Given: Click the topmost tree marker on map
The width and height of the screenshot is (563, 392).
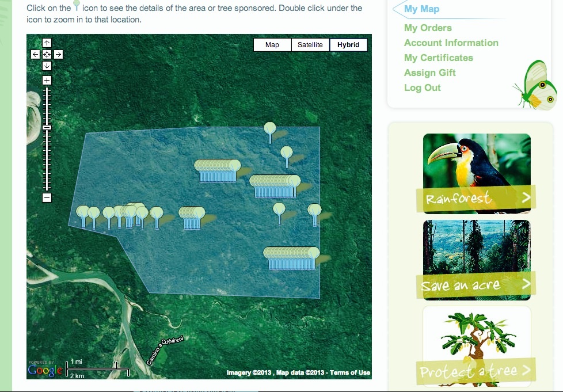Looking at the screenshot, I should pos(269,129).
